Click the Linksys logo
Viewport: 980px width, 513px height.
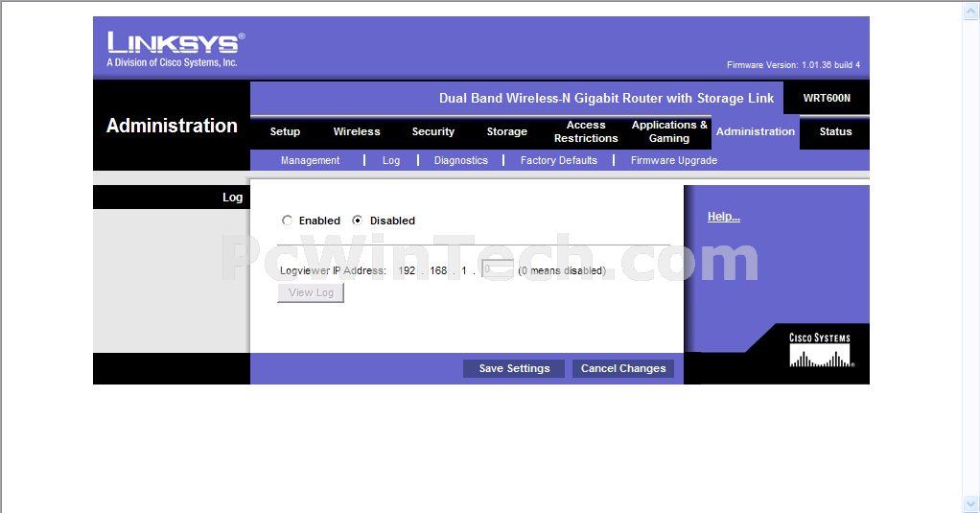[175, 49]
